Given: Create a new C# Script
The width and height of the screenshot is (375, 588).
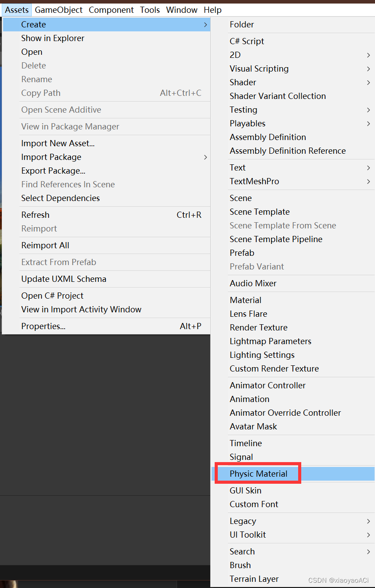Looking at the screenshot, I should [293, 41].
